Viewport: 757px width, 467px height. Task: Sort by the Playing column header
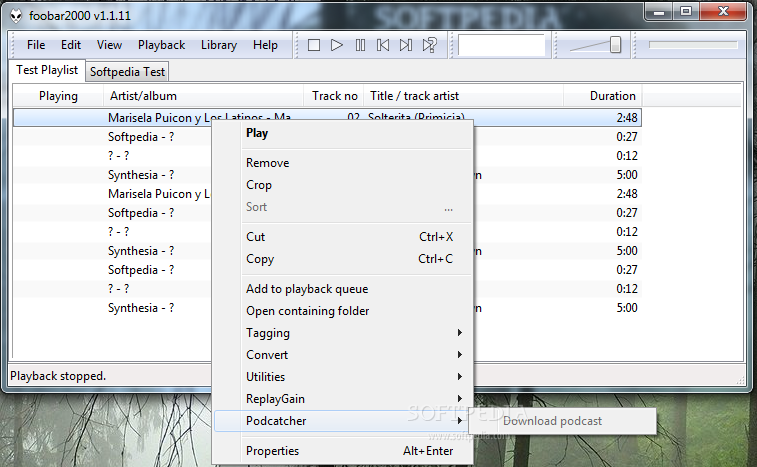(x=58, y=96)
